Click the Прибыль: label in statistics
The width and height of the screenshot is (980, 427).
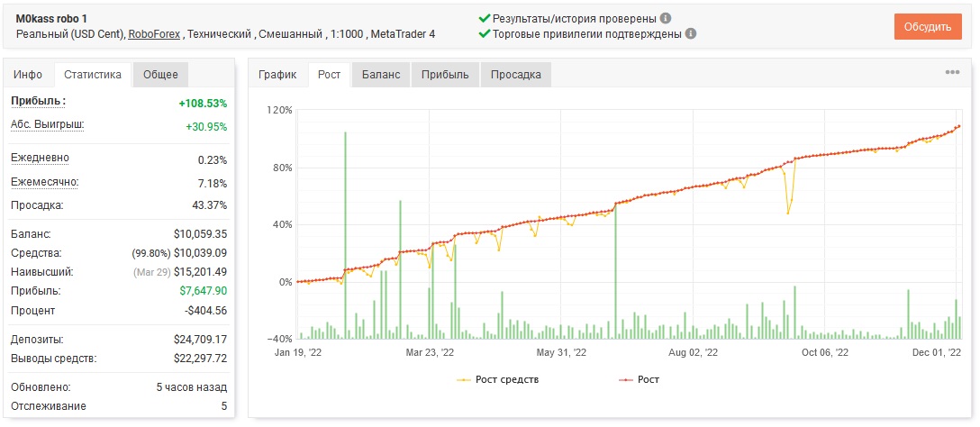[x=39, y=101]
